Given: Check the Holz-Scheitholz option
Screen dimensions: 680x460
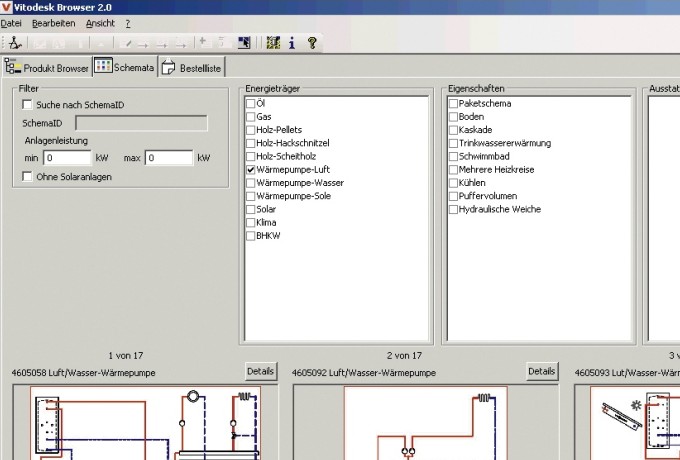Looking at the screenshot, I should (250, 157).
